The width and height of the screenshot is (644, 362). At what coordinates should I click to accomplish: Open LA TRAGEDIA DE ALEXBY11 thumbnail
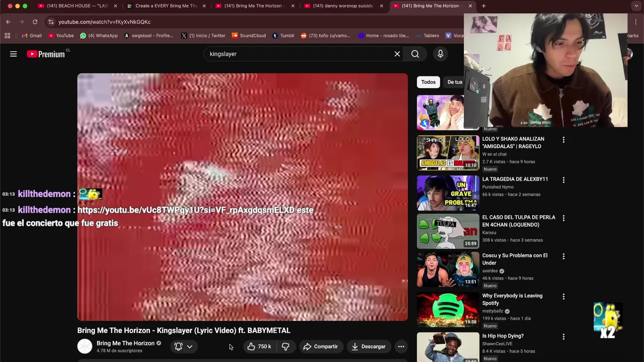pyautogui.click(x=448, y=193)
